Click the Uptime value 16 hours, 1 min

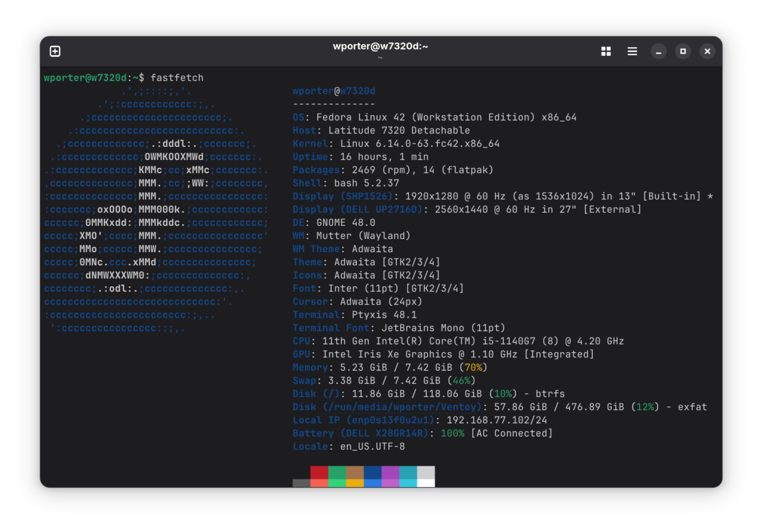[x=384, y=157]
